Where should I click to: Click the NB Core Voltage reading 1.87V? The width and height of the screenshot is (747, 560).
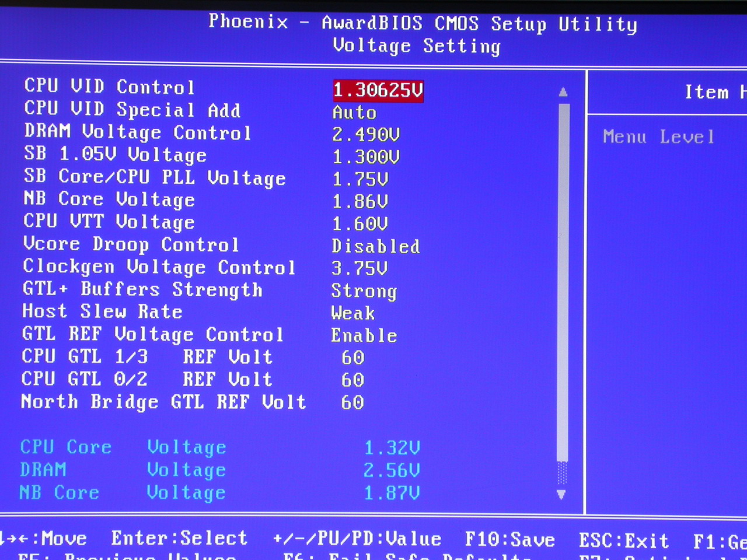point(392,494)
